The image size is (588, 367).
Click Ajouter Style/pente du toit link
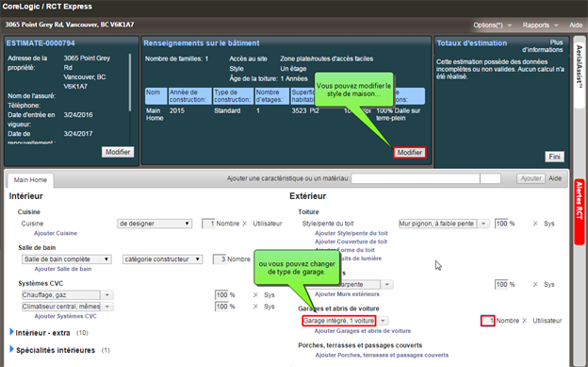tap(351, 233)
